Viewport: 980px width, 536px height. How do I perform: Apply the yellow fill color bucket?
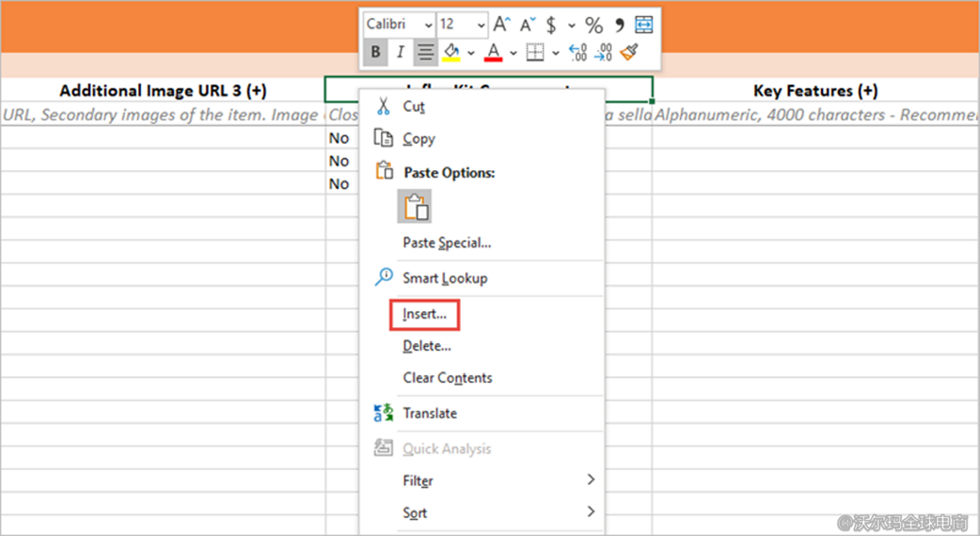click(451, 53)
